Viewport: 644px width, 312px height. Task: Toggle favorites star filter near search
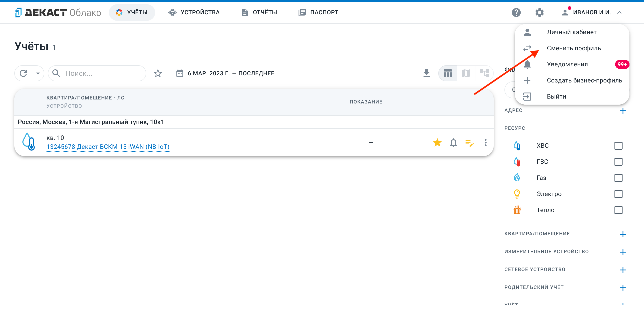[158, 73]
